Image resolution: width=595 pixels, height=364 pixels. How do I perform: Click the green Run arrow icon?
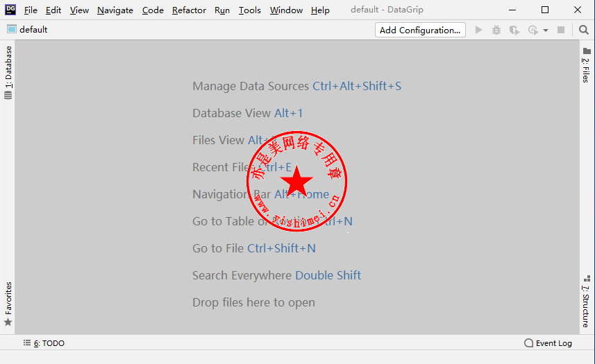[x=478, y=30]
